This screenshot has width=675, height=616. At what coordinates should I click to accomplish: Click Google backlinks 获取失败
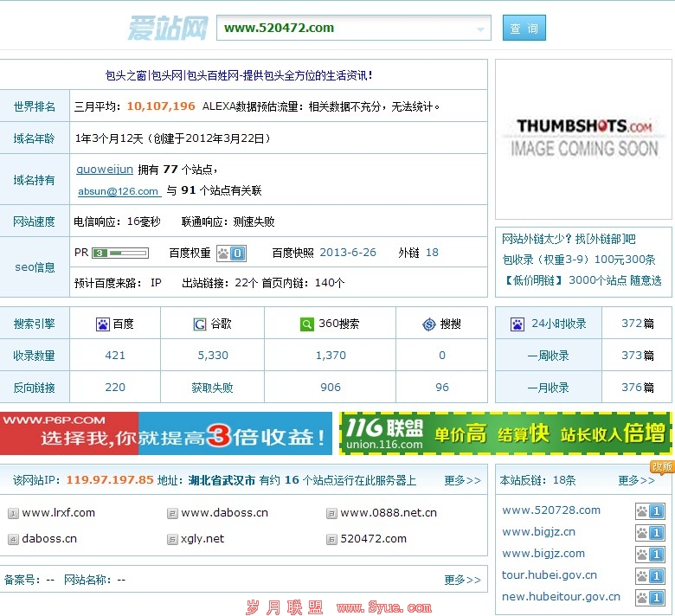[x=212, y=388]
